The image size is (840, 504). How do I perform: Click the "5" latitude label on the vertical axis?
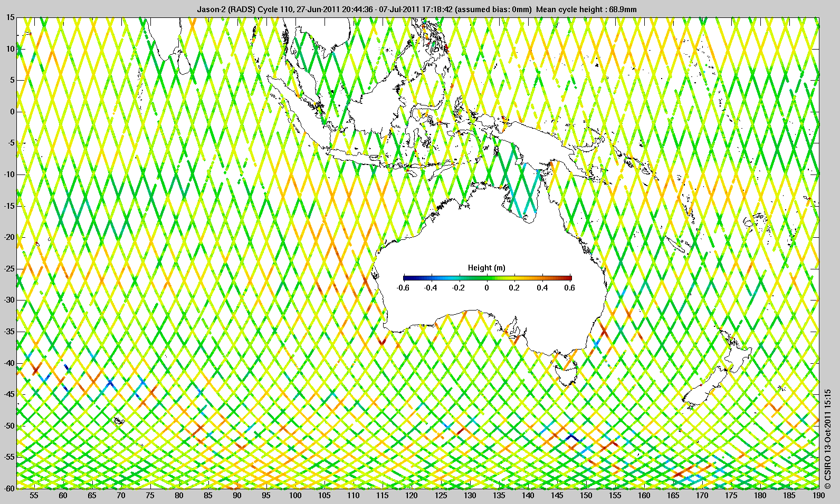tap(12, 80)
